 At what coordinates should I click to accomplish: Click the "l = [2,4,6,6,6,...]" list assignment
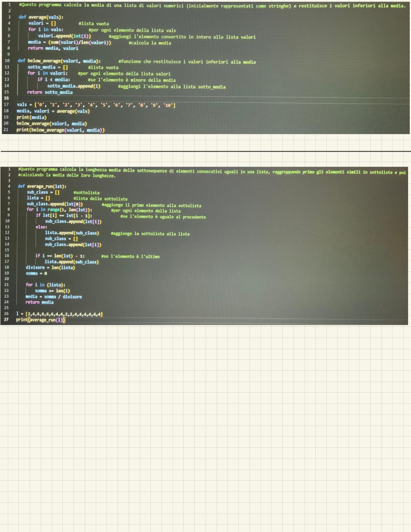click(x=59, y=314)
